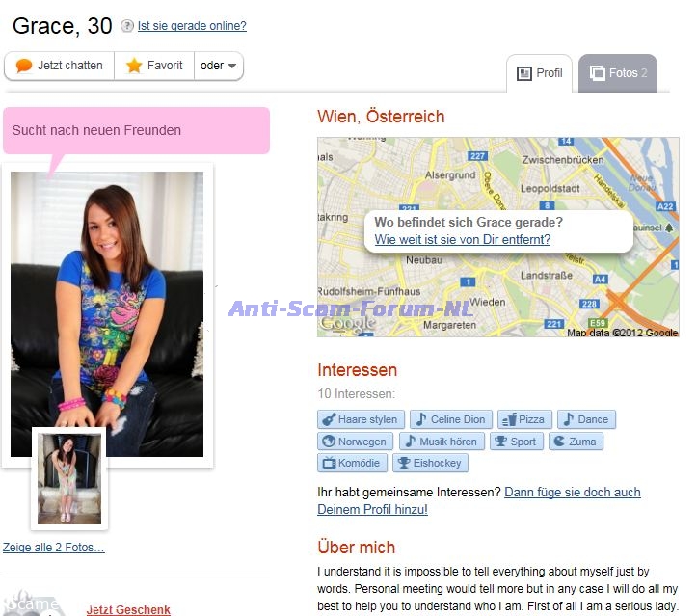The image size is (697, 616).
Task: Open the small second photo thumbnail
Action: [x=69, y=479]
